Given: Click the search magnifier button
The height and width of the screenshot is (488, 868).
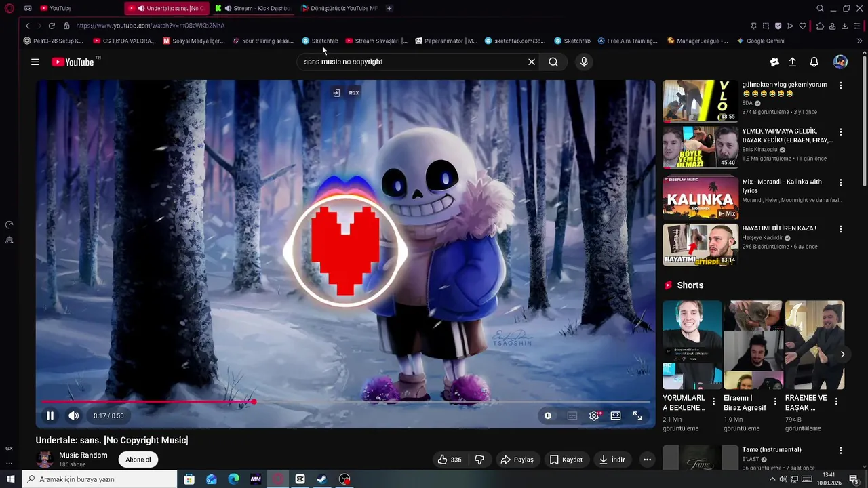Looking at the screenshot, I should [553, 62].
